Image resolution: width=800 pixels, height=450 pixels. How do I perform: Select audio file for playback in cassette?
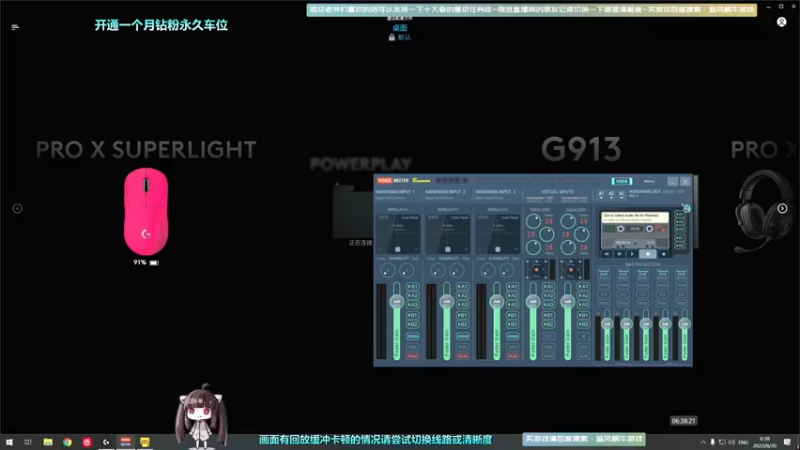coord(635,217)
